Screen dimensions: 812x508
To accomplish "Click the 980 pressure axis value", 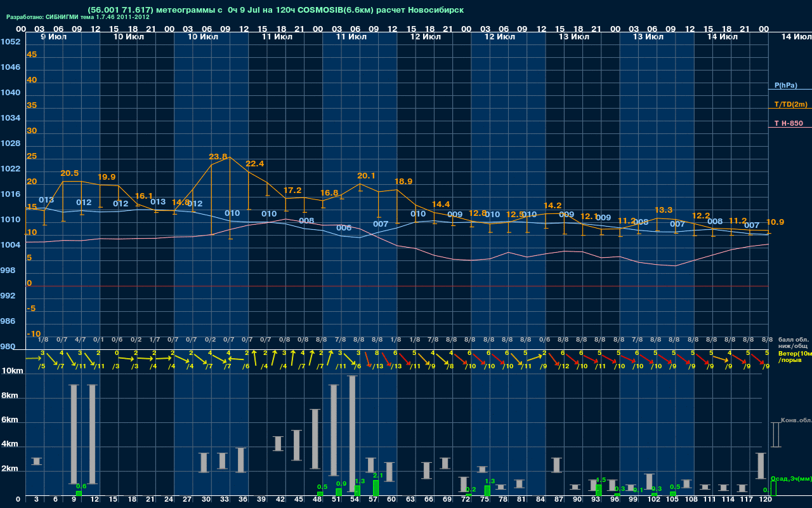I will tap(8, 347).
